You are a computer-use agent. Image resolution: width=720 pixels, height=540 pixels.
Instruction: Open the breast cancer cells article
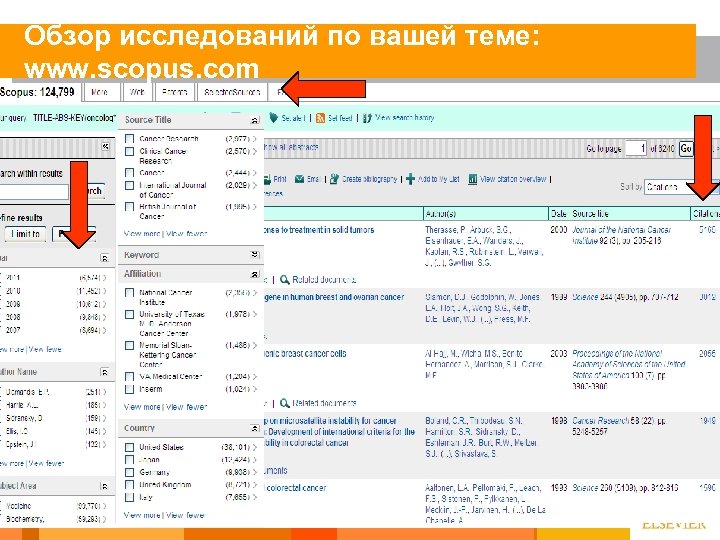[x=305, y=354]
